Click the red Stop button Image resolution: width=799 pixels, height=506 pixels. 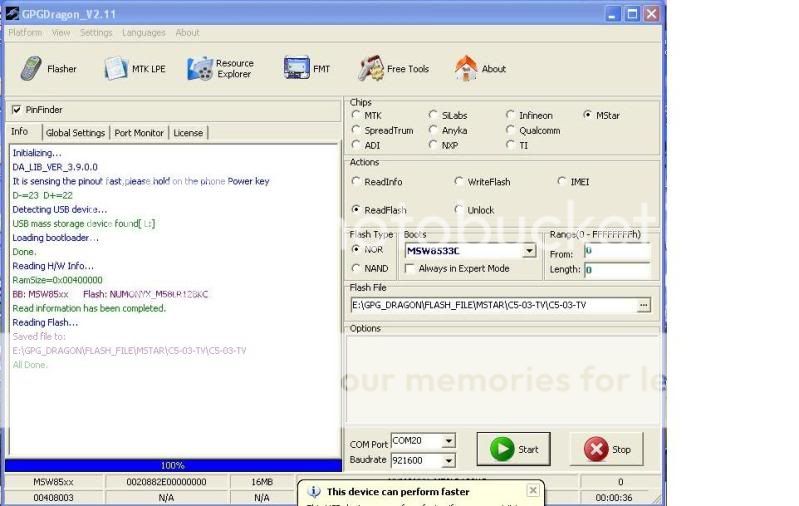point(606,449)
